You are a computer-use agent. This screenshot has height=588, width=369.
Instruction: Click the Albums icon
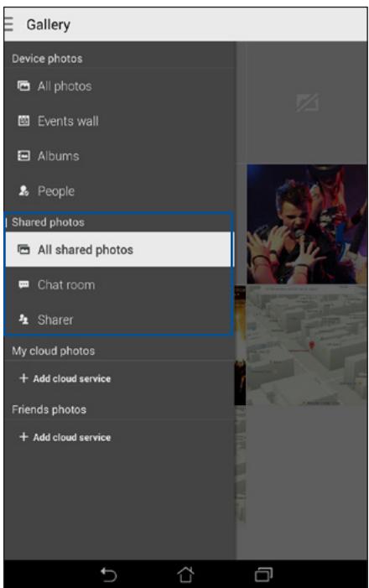pyautogui.click(x=23, y=156)
